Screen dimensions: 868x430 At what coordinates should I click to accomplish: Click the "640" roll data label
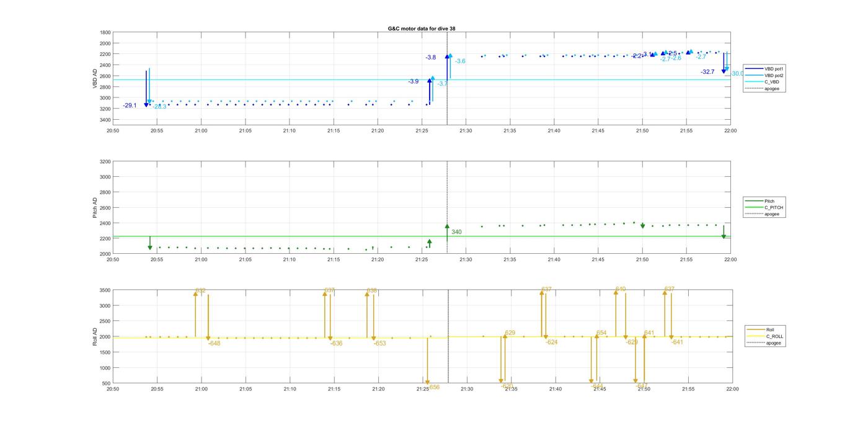[x=621, y=289]
